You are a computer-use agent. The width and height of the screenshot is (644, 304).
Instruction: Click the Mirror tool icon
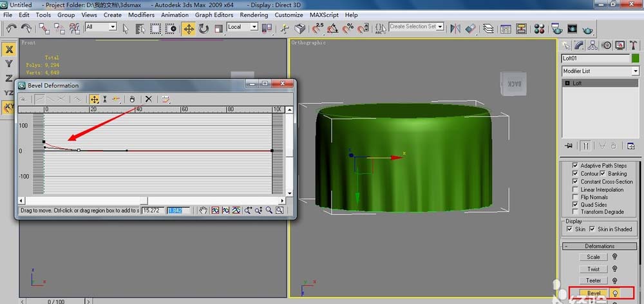click(456, 28)
